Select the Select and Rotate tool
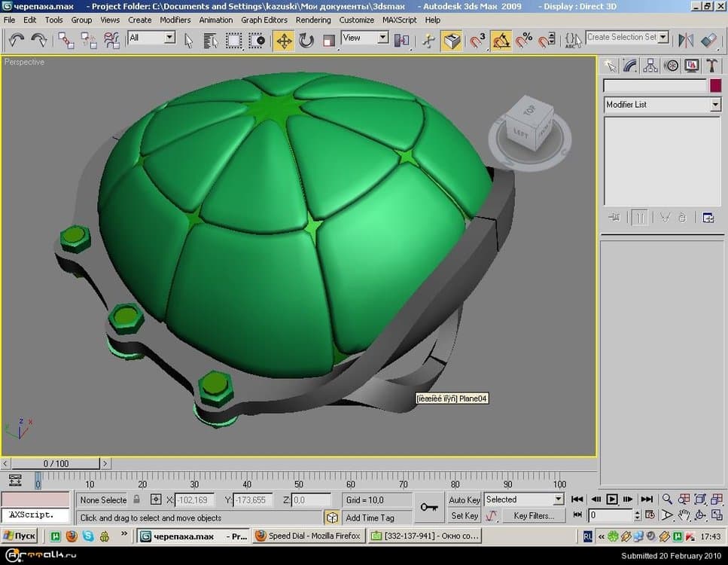The width and height of the screenshot is (728, 565). 306,41
